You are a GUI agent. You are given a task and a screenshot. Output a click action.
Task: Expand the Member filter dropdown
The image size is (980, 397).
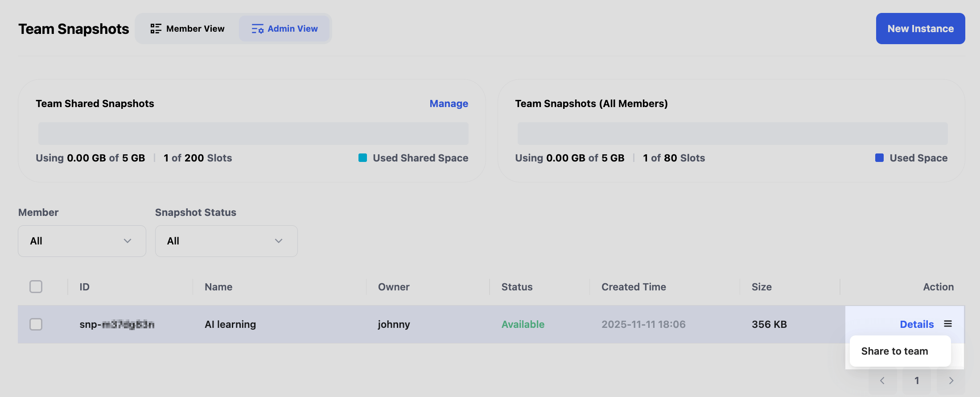click(x=82, y=241)
